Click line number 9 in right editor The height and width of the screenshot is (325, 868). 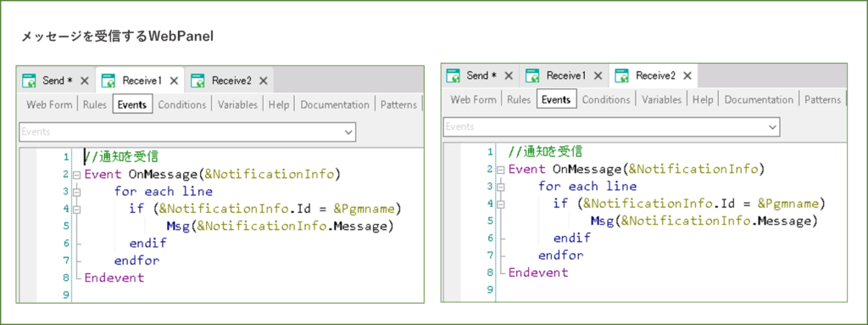[490, 290]
